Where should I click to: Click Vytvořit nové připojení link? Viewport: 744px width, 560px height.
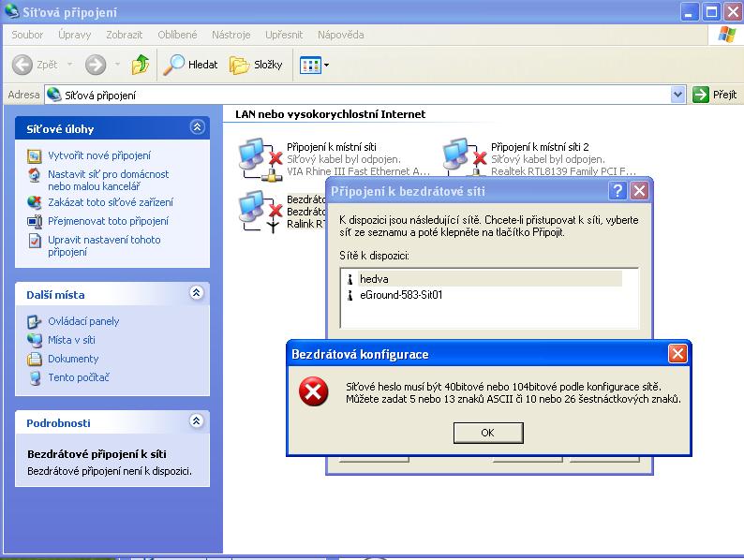(x=99, y=155)
